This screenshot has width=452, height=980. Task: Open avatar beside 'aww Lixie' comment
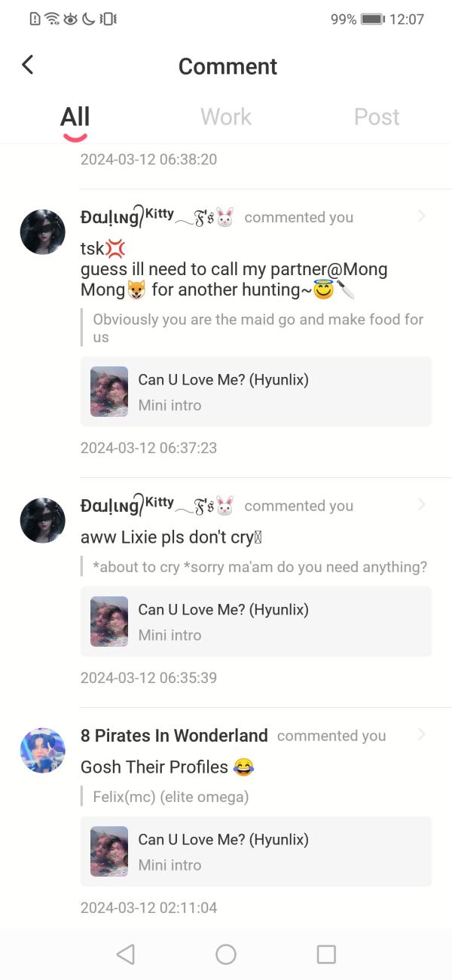[42, 520]
